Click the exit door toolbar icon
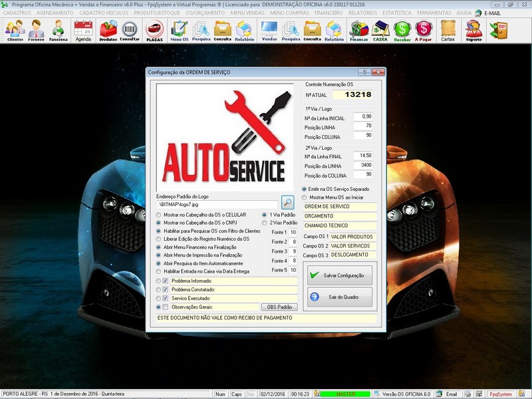This screenshot has height=399, width=532. (x=498, y=30)
